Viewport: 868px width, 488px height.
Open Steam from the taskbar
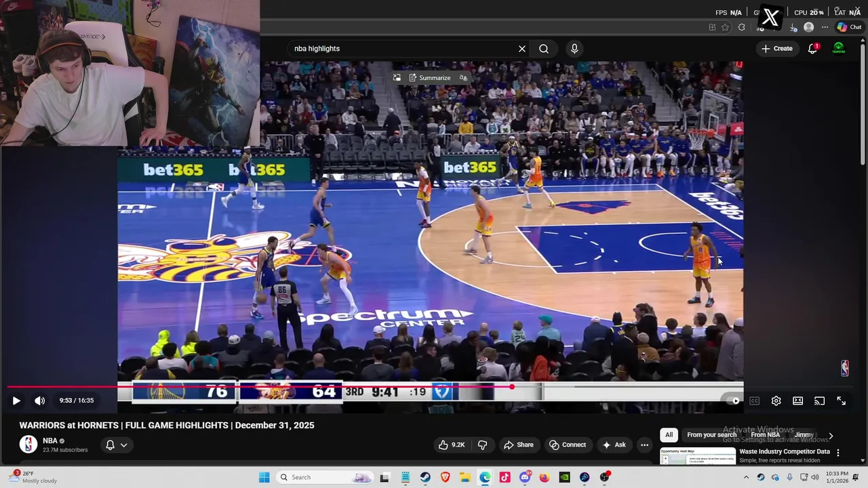pos(425,477)
